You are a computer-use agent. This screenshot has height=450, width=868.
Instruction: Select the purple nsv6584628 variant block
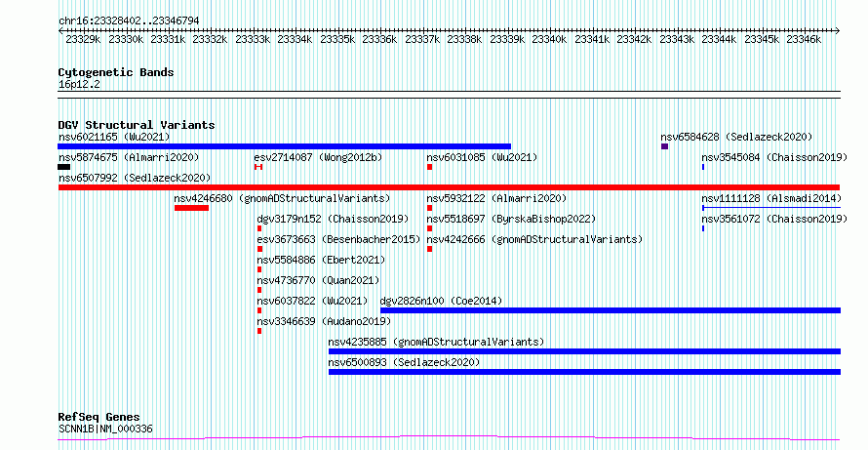(x=664, y=146)
